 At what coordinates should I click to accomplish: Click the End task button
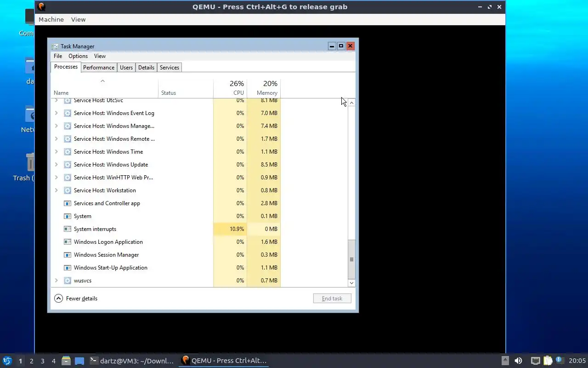332,299
